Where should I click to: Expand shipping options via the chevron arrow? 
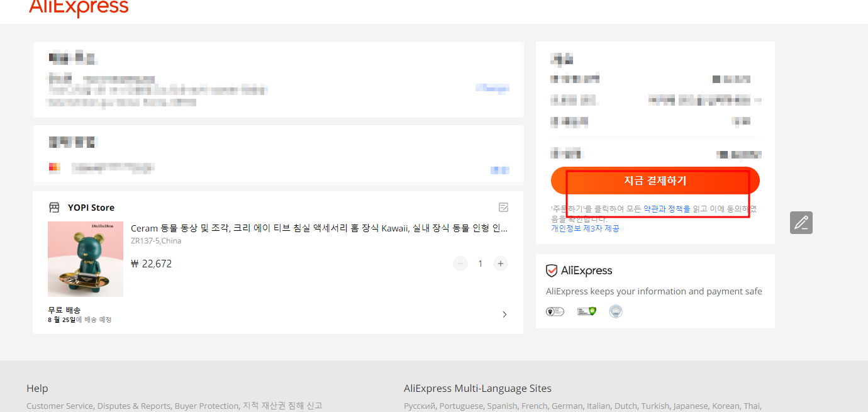[x=504, y=315]
